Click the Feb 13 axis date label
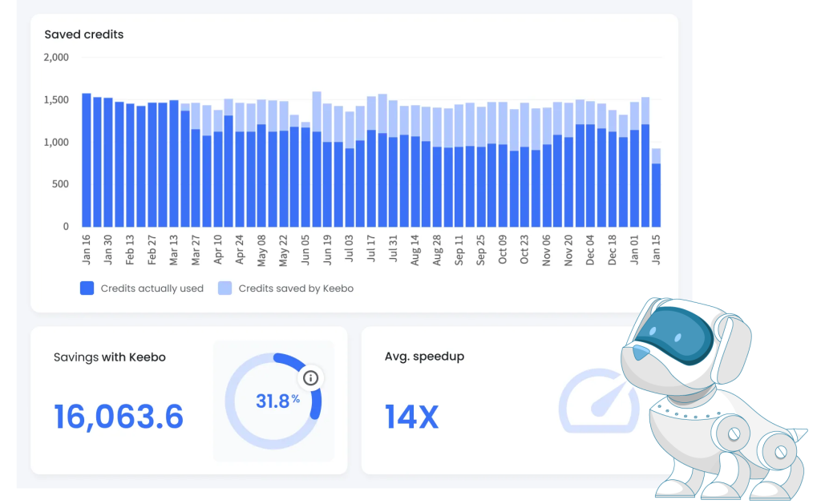The height and width of the screenshot is (504, 821). 130,250
